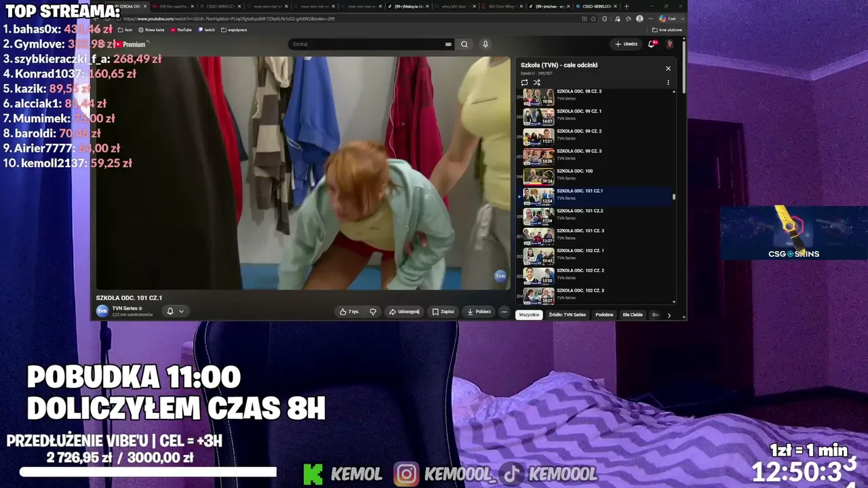The height and width of the screenshot is (488, 868).
Task: Open the TVN Series channel name link
Action: tap(125, 308)
